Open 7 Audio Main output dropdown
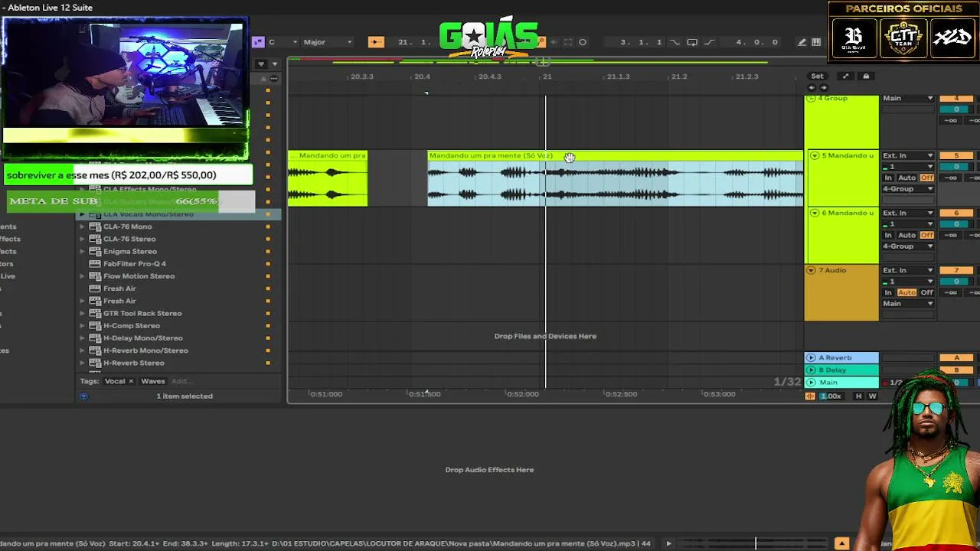 [908, 304]
